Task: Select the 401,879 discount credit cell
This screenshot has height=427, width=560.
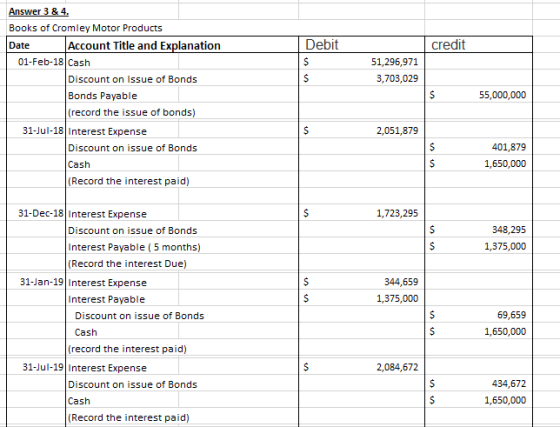Action: click(479, 147)
